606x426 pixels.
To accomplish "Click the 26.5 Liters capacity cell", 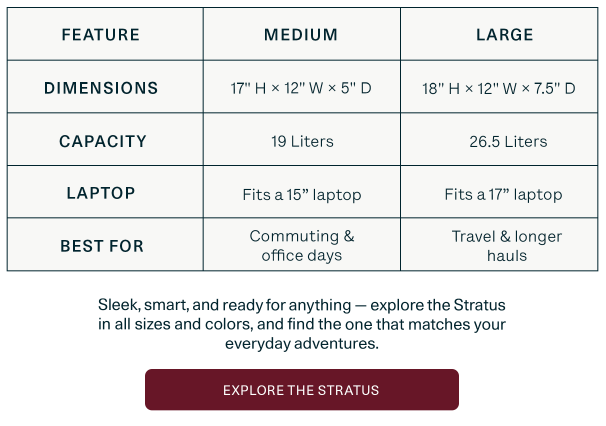I will click(508, 142).
